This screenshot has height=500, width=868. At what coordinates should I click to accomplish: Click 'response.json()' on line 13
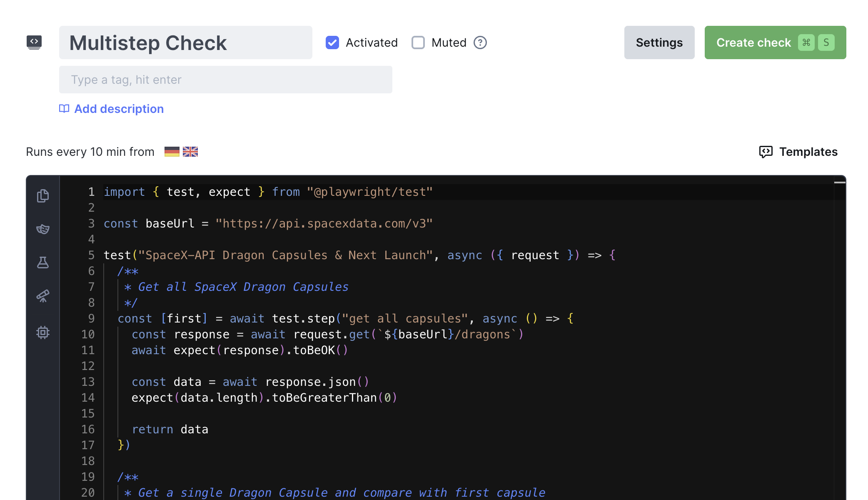(x=317, y=382)
